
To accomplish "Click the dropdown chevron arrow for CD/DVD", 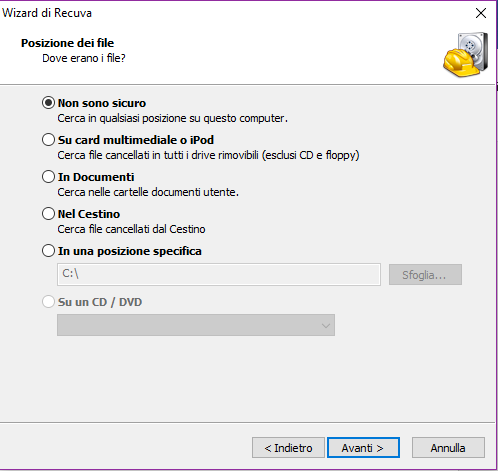I will (326, 325).
